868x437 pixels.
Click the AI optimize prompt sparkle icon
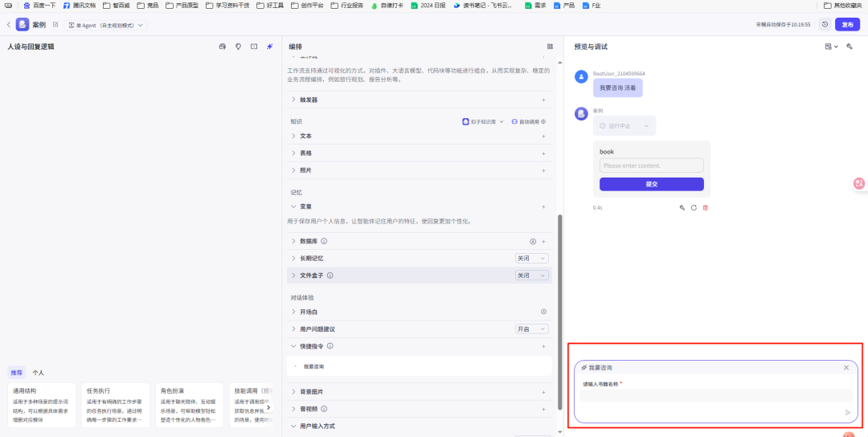(x=270, y=47)
